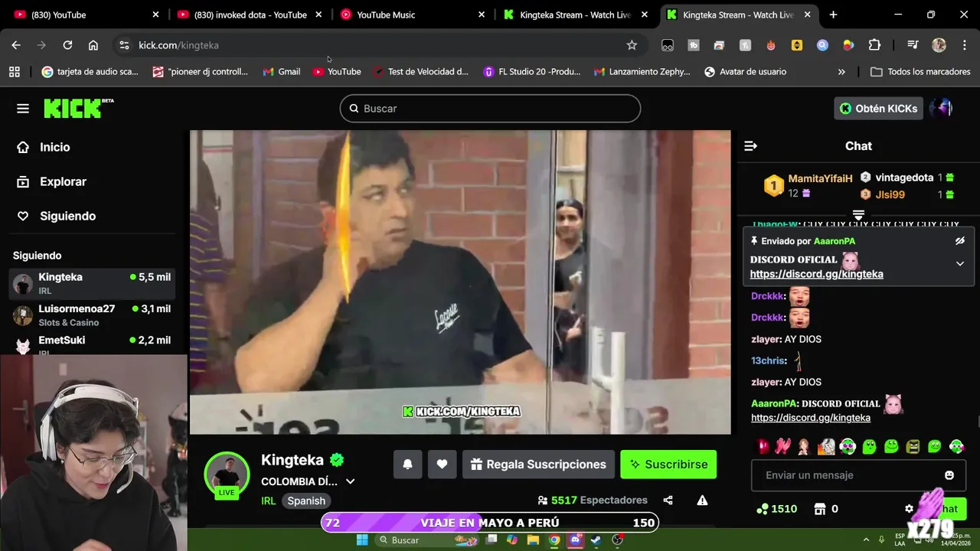Expand the pinned message chevron
This screenshot has width=980, height=551.
coord(960,263)
